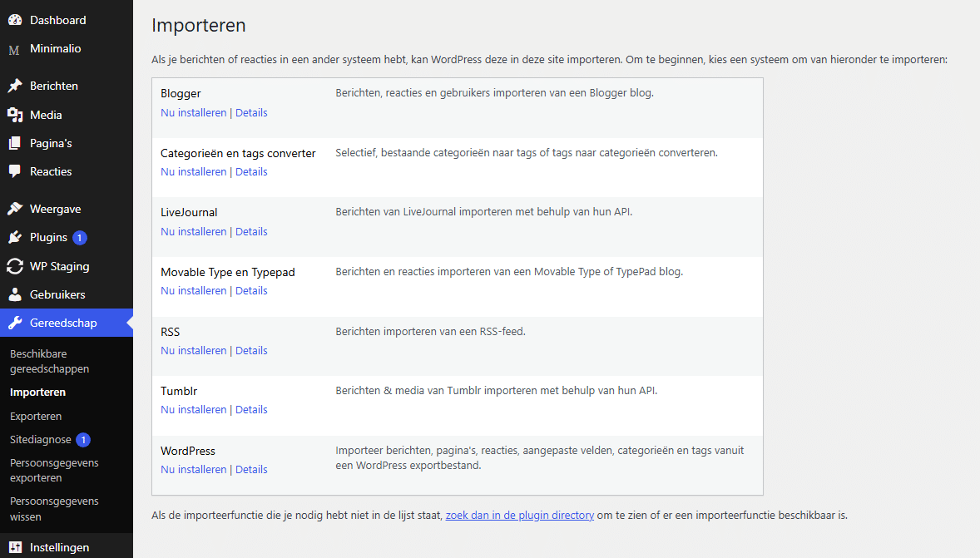This screenshot has width=980, height=558.
Task: Click the Weergave paintbrush icon
Action: [15, 209]
